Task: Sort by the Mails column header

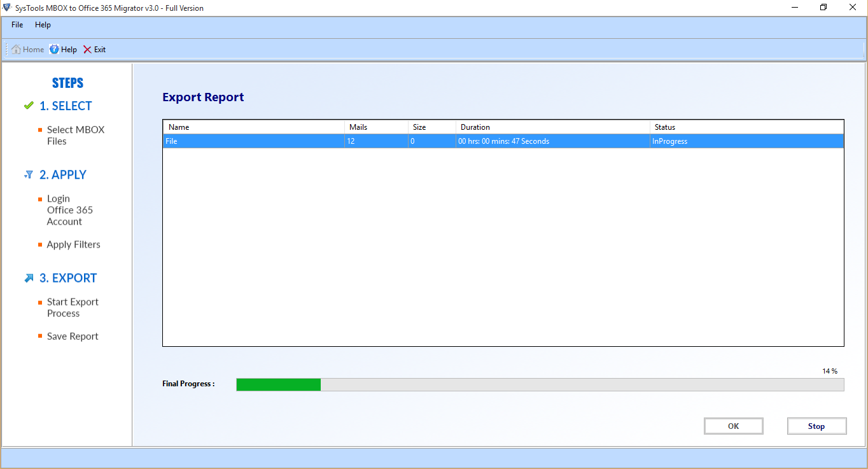Action: pos(376,127)
